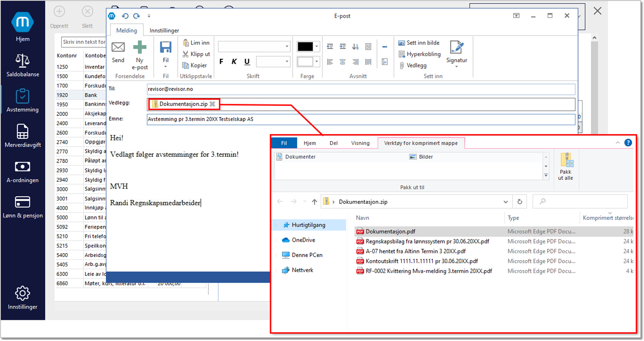Increase paragraph indent
The width and height of the screenshot is (644, 341).
tap(343, 47)
